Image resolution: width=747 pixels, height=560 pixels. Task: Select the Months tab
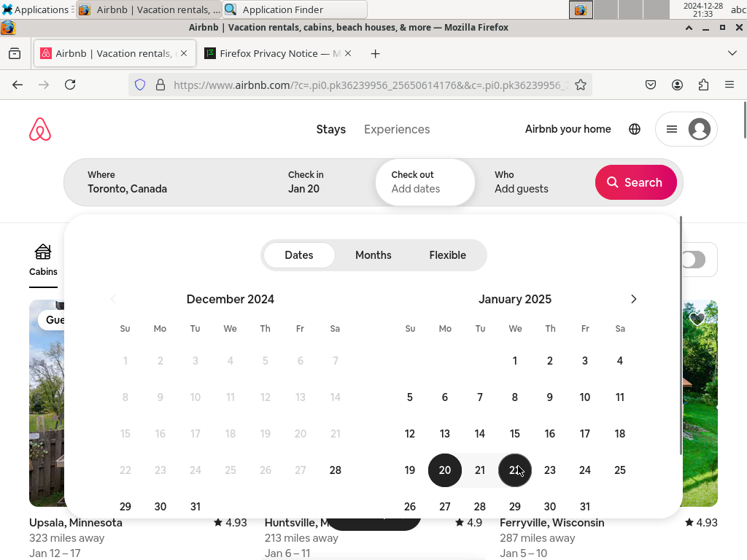(x=373, y=255)
